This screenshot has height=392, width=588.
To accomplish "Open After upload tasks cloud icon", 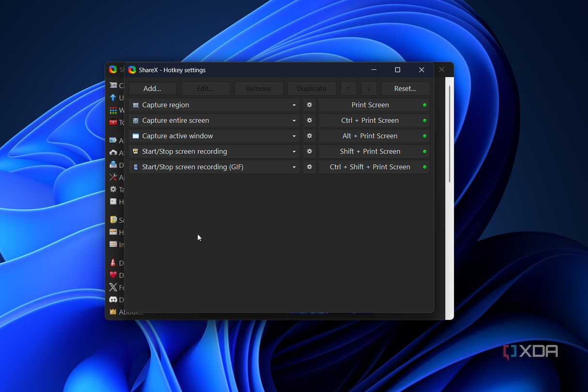I will [x=113, y=152].
